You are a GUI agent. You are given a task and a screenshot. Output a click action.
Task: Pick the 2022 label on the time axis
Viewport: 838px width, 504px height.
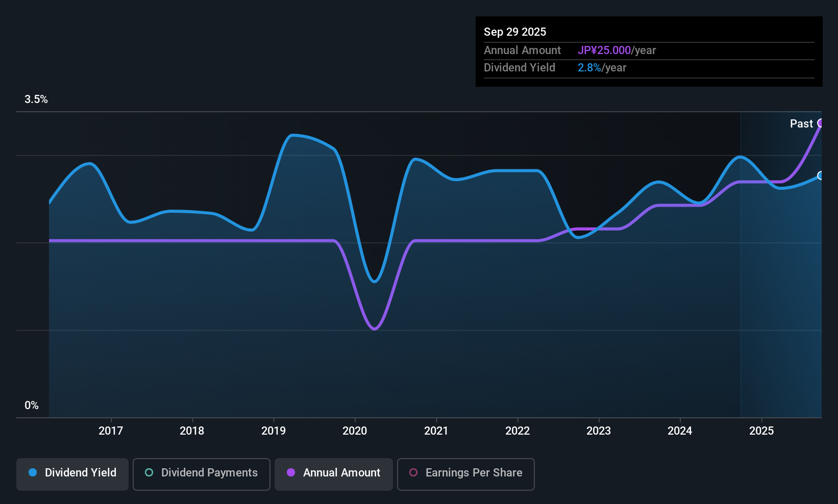(x=517, y=431)
